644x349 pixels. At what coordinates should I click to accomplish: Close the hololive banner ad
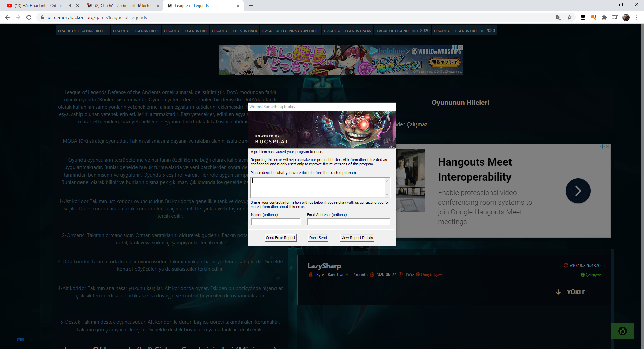(x=460, y=47)
